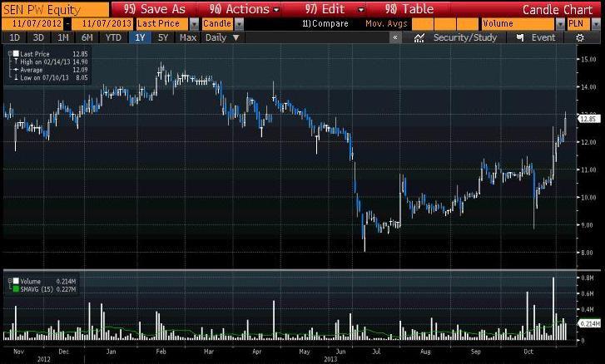
Task: Select the 6M range tab
Action: [87, 37]
